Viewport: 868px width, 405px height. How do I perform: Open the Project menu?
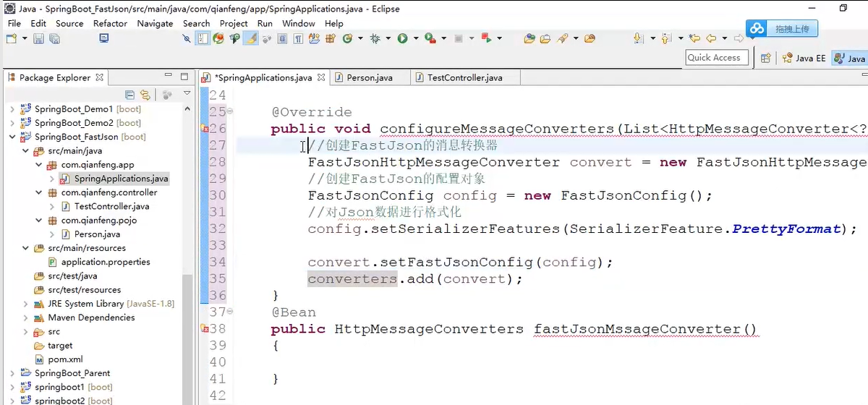coord(234,23)
